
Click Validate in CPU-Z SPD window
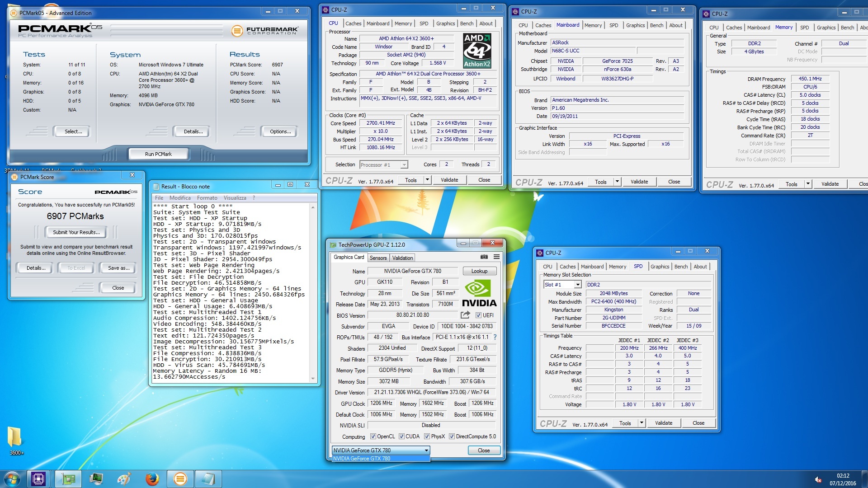pyautogui.click(x=663, y=423)
